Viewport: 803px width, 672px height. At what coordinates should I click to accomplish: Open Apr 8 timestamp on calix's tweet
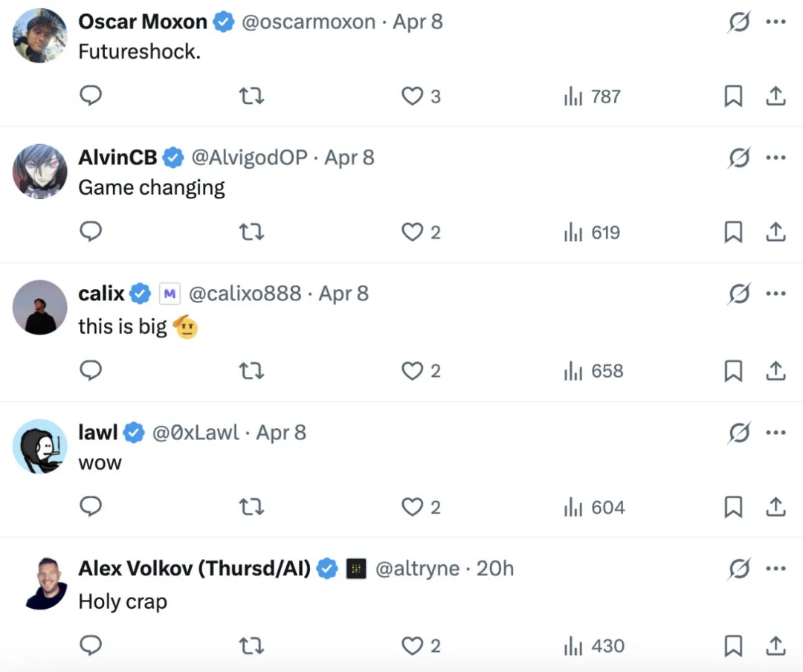[x=344, y=294]
